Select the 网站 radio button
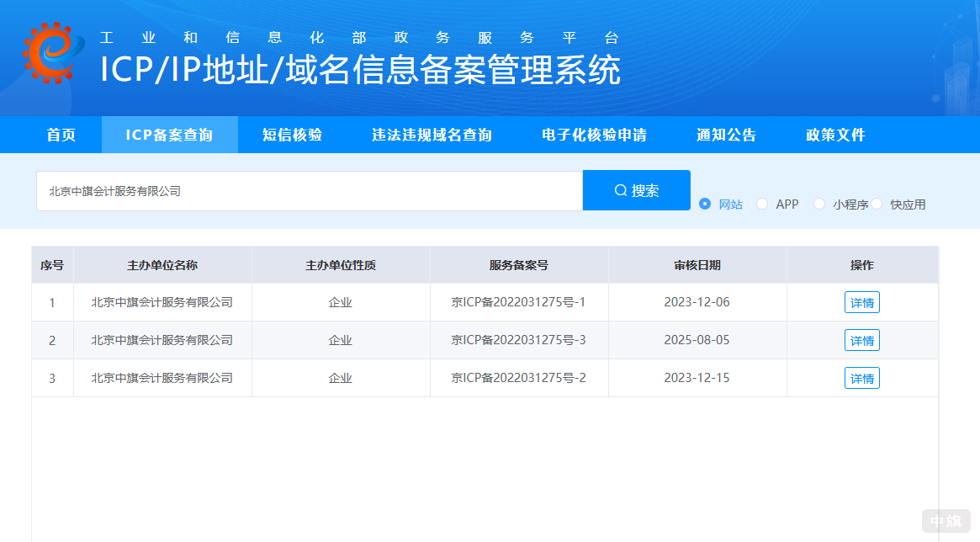The image size is (980, 542). (704, 204)
